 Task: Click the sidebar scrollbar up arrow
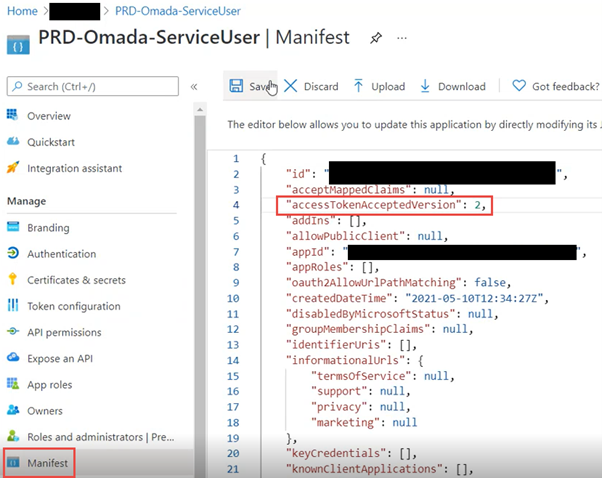pyautogui.click(x=200, y=109)
